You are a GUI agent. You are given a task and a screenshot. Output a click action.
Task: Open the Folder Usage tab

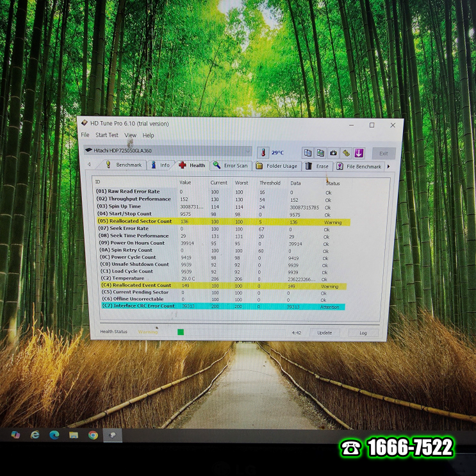click(x=277, y=166)
